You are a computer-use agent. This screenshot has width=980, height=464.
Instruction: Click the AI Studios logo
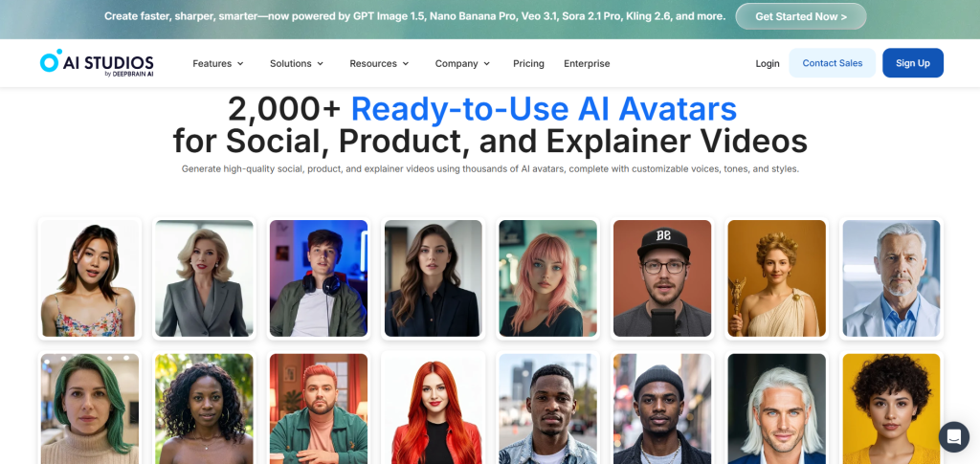coord(97,63)
